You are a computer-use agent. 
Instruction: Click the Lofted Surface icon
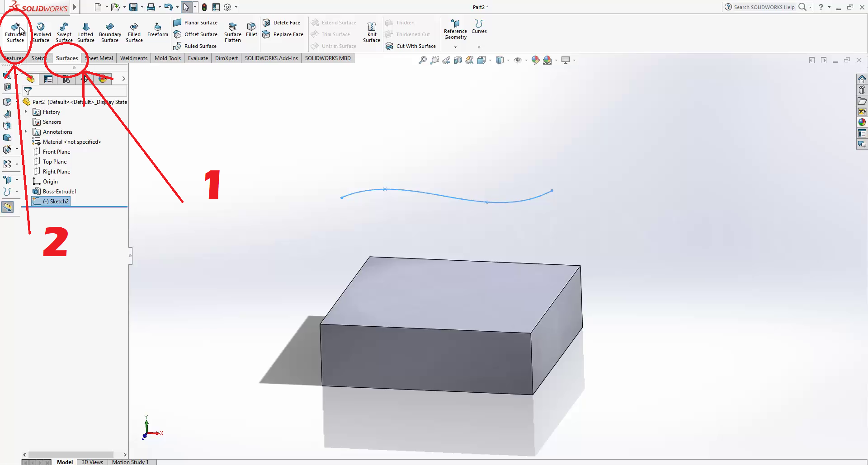85,33
